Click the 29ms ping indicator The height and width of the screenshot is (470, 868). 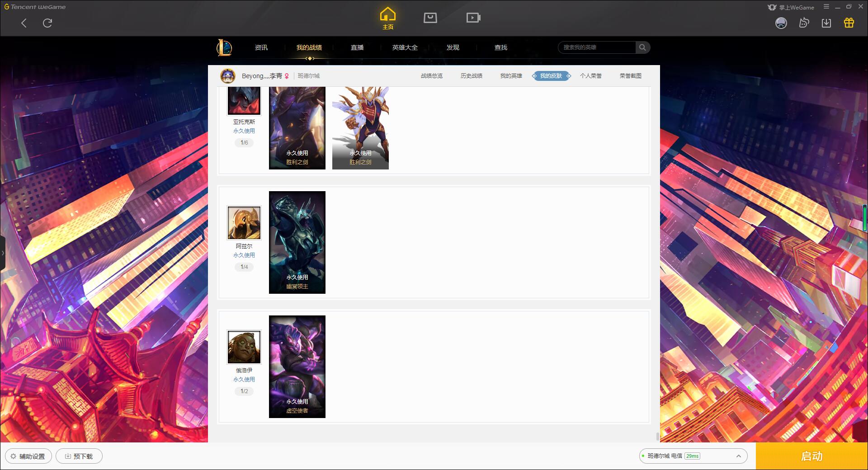692,456
